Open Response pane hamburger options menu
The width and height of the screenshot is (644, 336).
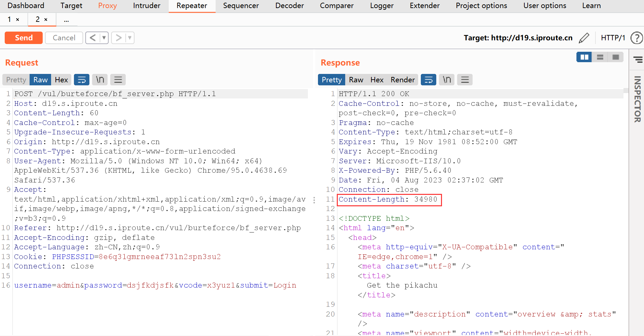(x=465, y=80)
